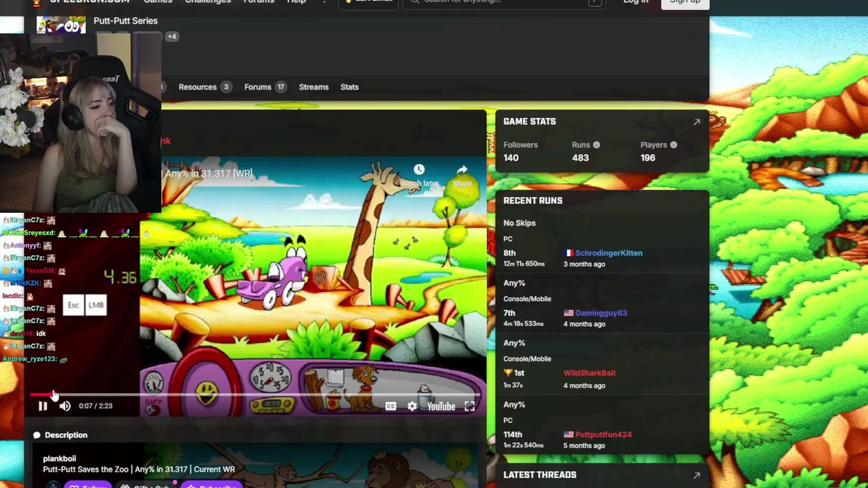The height and width of the screenshot is (488, 868).
Task: Open WildSharkBait's profile link
Action: 589,373
